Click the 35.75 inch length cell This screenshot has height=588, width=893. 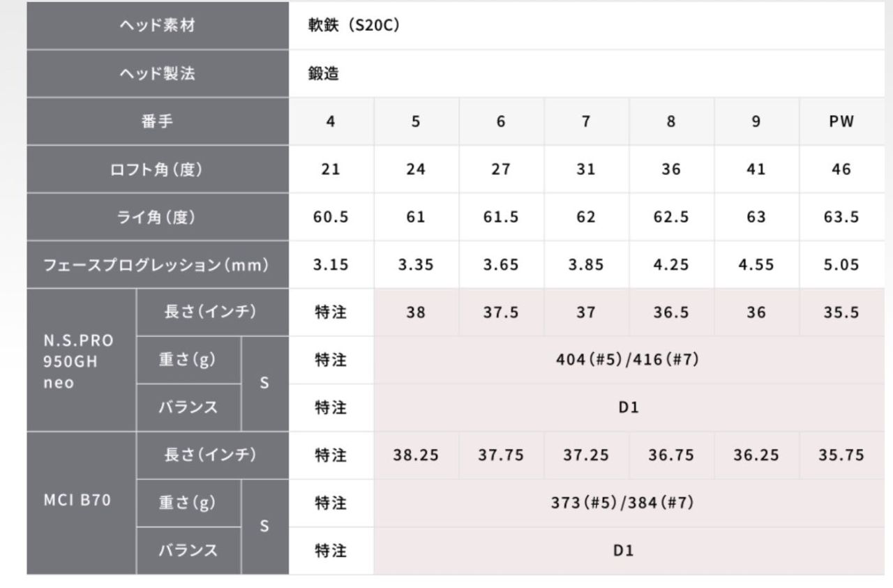point(841,455)
